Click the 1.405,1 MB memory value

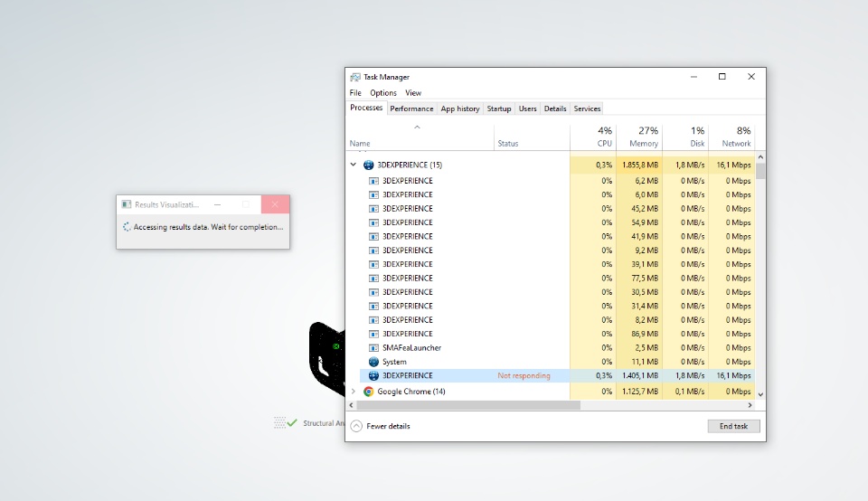pyautogui.click(x=640, y=375)
